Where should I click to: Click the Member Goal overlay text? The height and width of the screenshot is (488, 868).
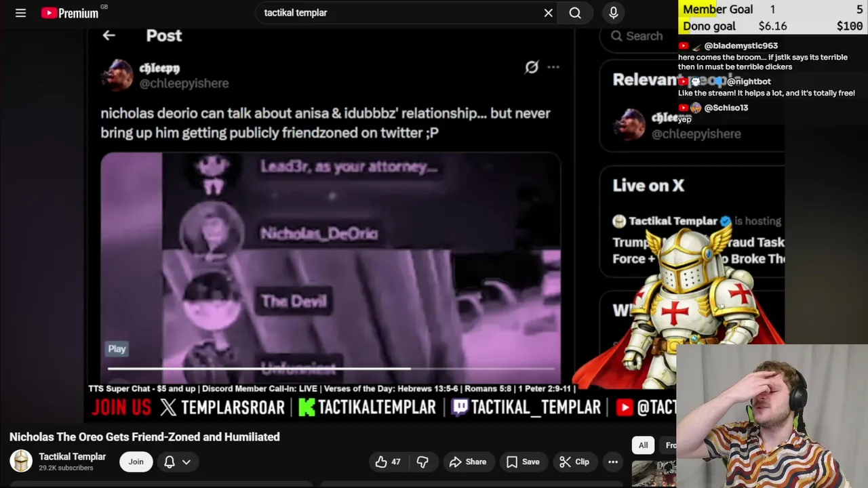pos(717,9)
